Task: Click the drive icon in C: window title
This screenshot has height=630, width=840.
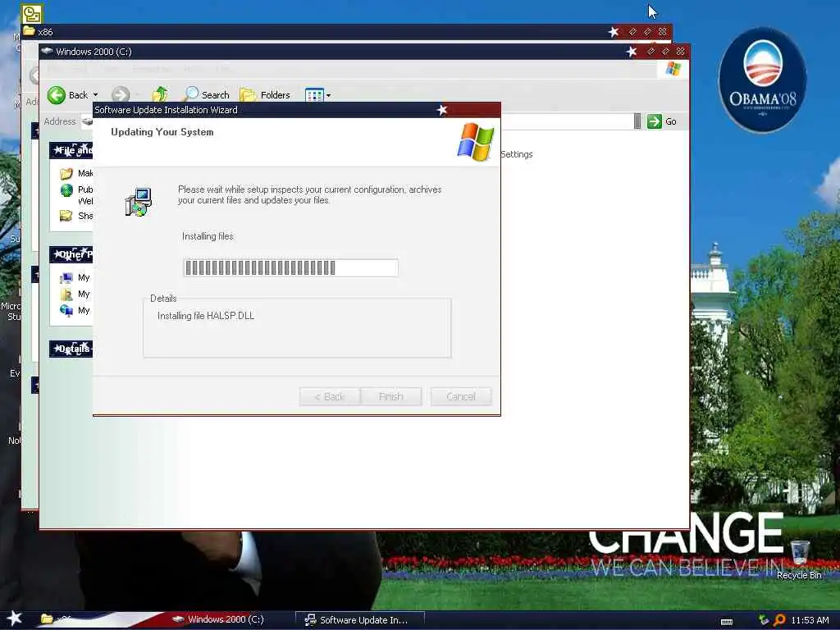Action: (47, 52)
